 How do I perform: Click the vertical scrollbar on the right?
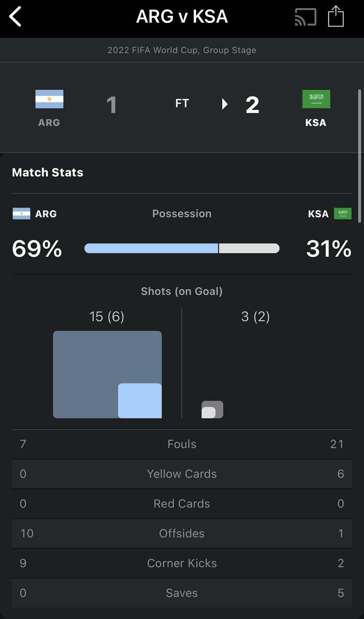click(359, 156)
